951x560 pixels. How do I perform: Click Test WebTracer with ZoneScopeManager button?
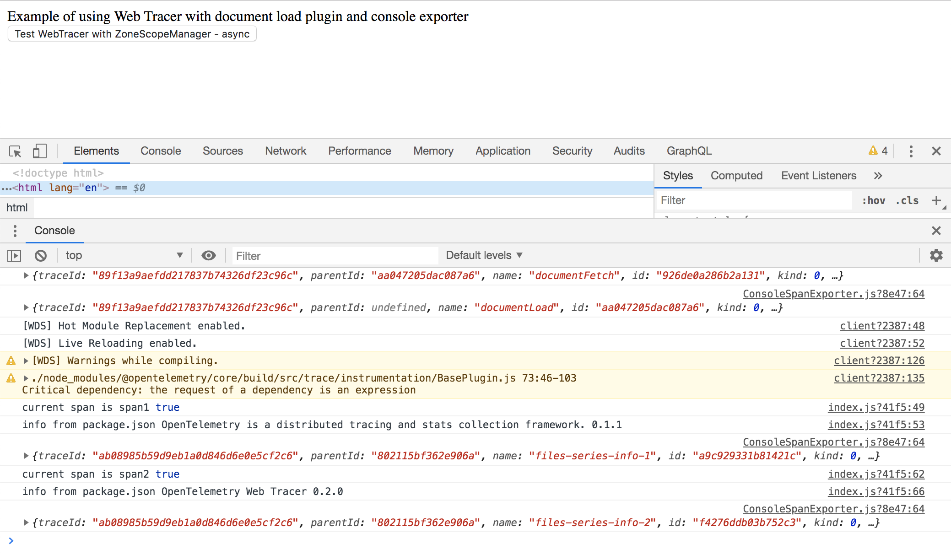click(x=132, y=34)
